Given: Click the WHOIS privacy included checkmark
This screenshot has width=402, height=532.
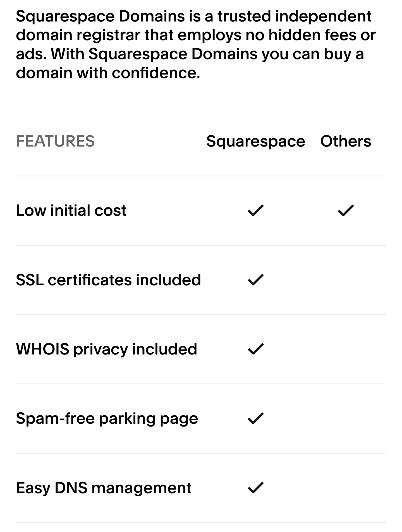Looking at the screenshot, I should pos(255,349).
